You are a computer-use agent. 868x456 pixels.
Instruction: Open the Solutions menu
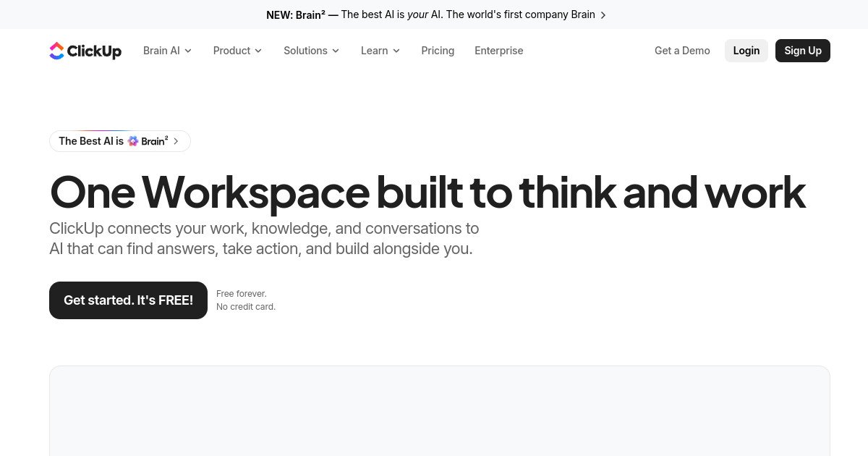click(311, 51)
